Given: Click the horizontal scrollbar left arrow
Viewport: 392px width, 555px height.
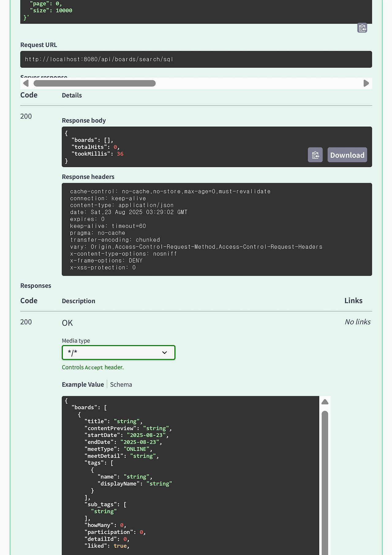Looking at the screenshot, I should [x=26, y=83].
